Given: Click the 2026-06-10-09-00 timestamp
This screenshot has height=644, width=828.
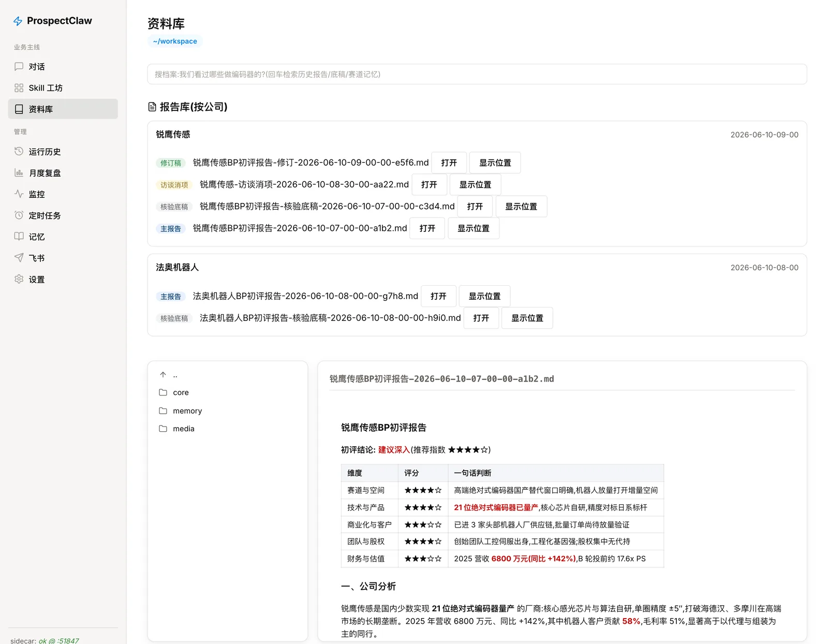Looking at the screenshot, I should pyautogui.click(x=764, y=135).
